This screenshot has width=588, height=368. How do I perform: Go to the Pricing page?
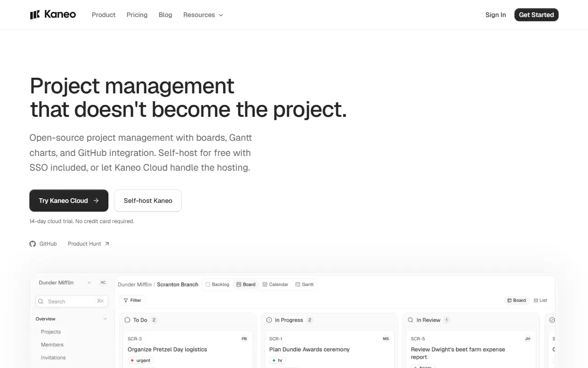tap(137, 15)
